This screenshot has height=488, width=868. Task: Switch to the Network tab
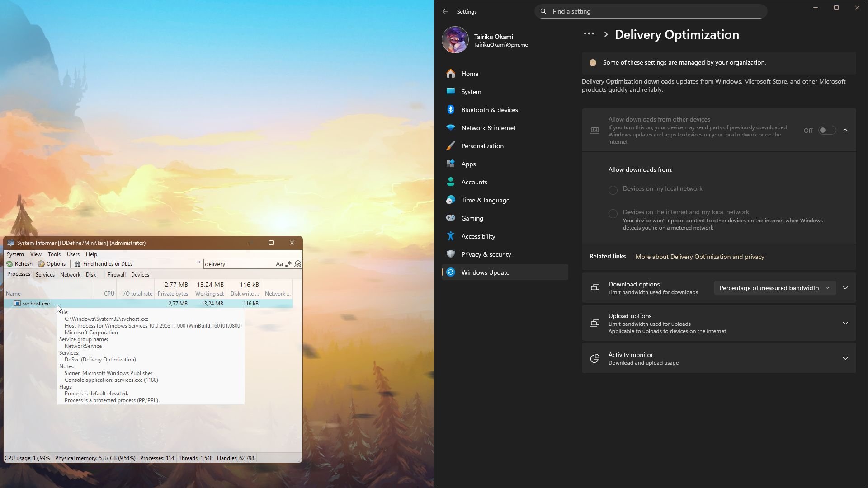pyautogui.click(x=70, y=275)
